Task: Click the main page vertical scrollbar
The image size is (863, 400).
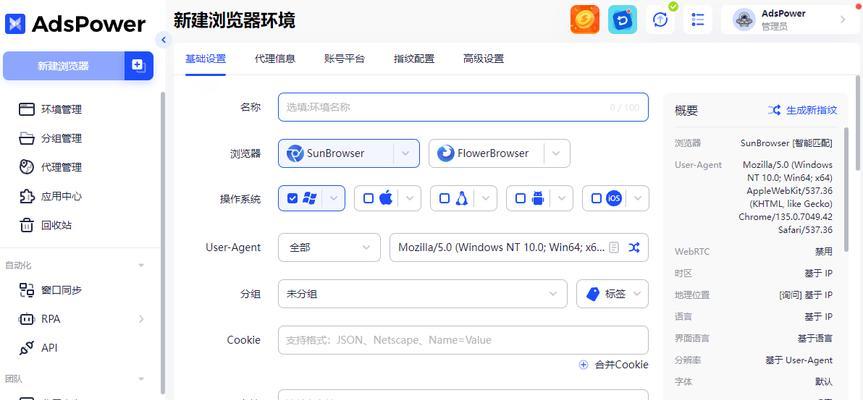Action: (857, 124)
